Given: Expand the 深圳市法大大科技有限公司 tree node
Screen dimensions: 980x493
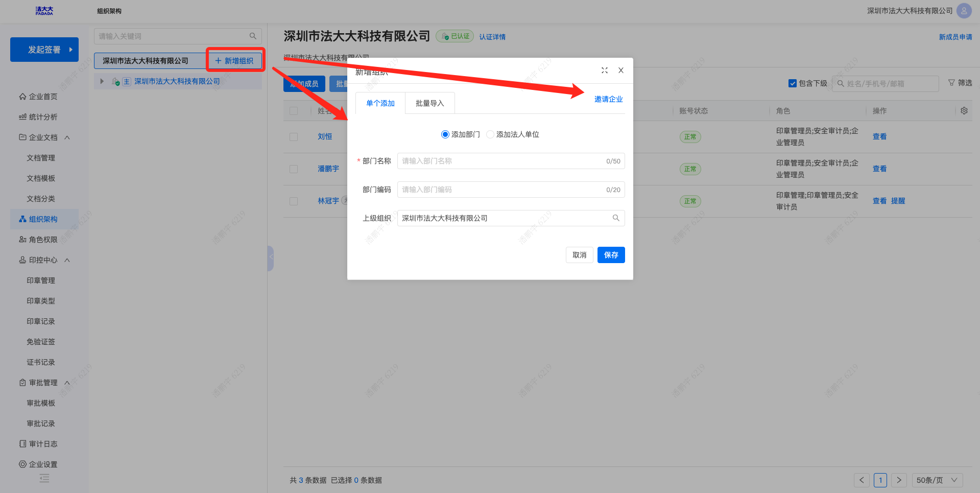Looking at the screenshot, I should [x=102, y=81].
